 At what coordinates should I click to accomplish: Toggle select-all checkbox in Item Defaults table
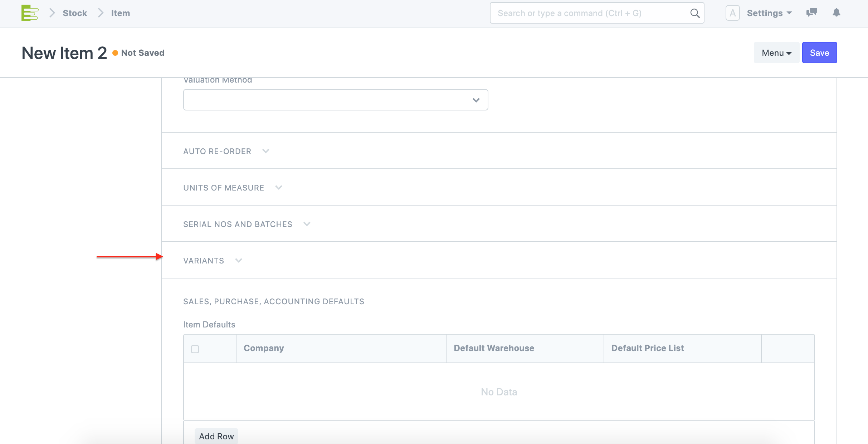tap(195, 349)
